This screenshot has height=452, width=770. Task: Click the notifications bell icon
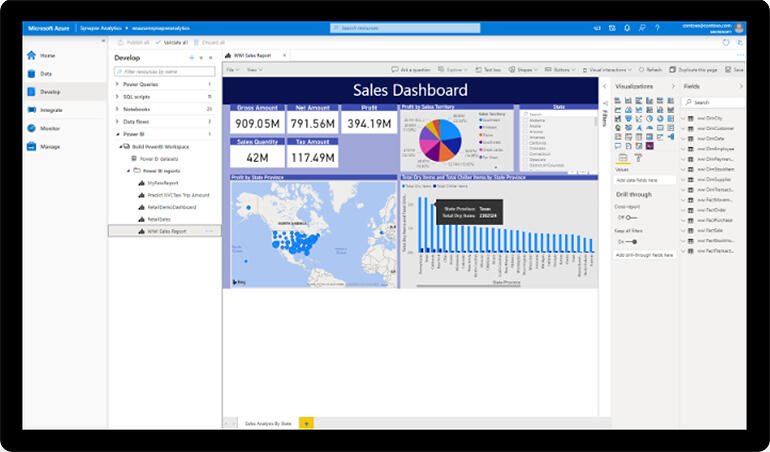tap(627, 28)
